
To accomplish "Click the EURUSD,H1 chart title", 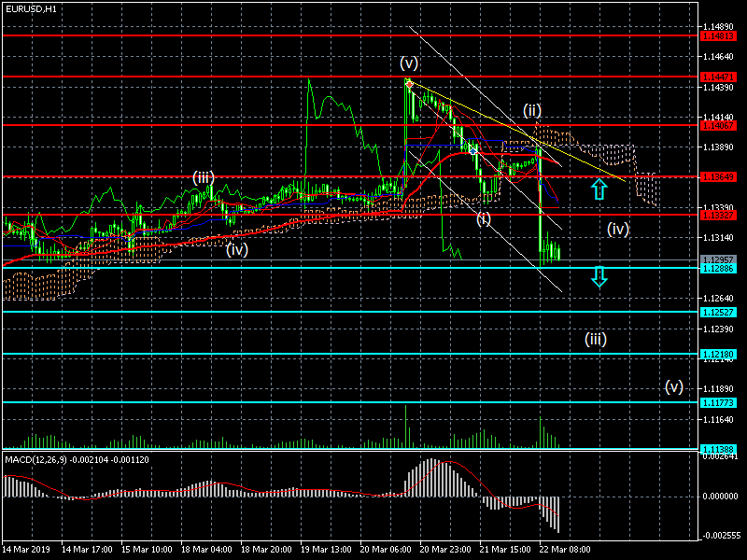I will click(31, 8).
